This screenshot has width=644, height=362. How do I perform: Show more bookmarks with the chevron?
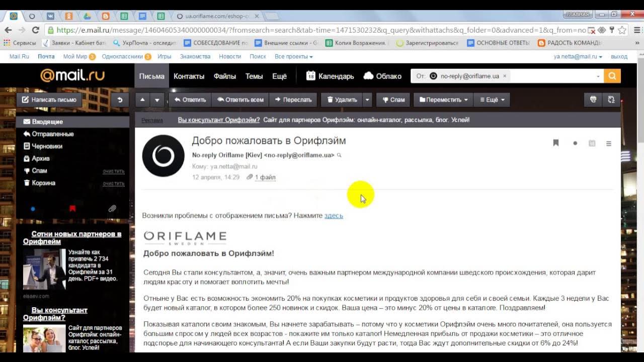click(636, 43)
